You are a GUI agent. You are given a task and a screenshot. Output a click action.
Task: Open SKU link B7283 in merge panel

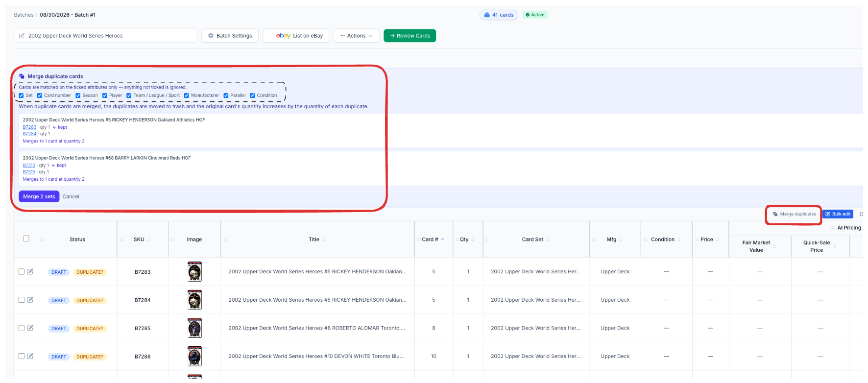(29, 127)
